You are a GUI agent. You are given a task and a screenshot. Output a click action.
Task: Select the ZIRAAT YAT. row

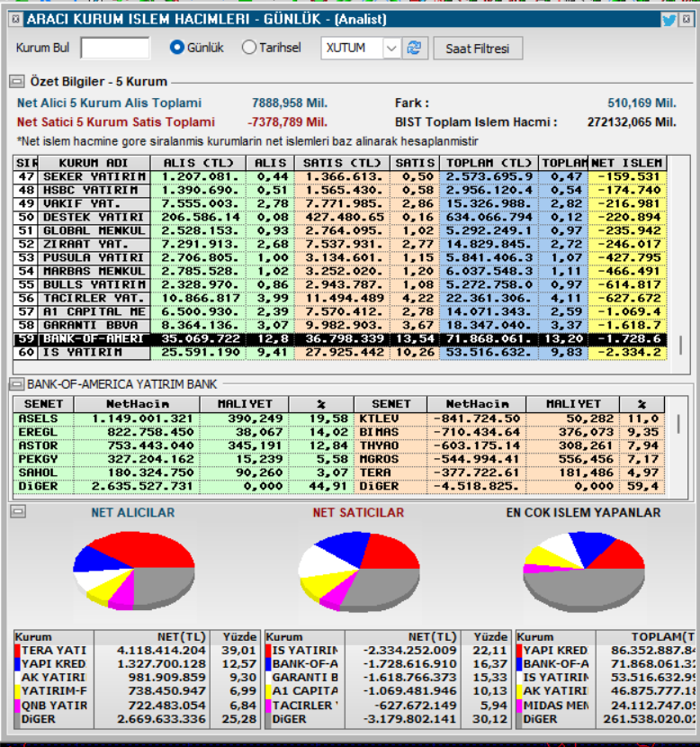pos(340,245)
